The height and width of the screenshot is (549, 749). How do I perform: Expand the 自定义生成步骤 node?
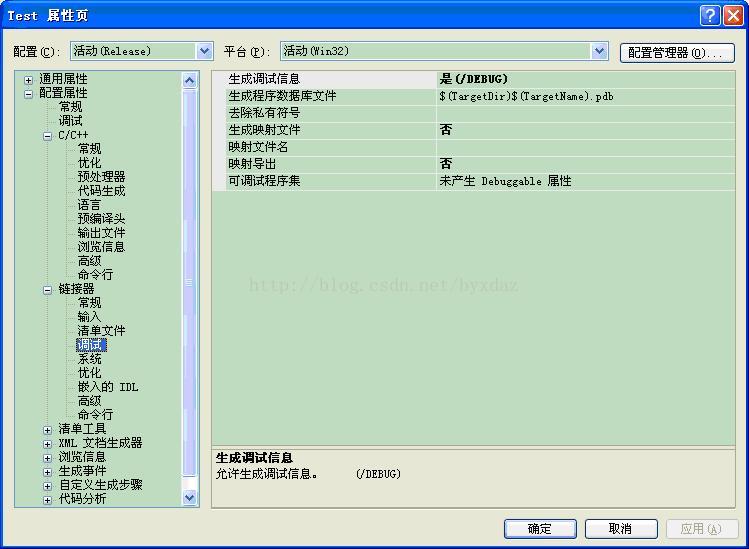[x=47, y=486]
